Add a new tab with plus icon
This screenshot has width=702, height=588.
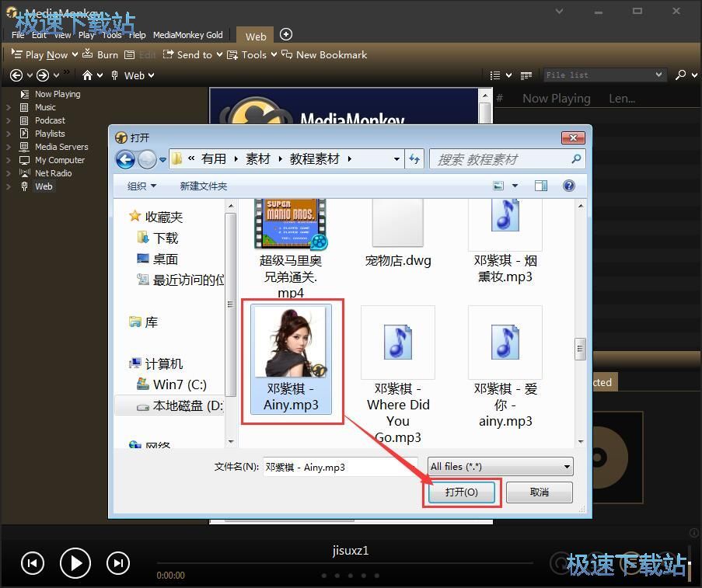pos(286,34)
